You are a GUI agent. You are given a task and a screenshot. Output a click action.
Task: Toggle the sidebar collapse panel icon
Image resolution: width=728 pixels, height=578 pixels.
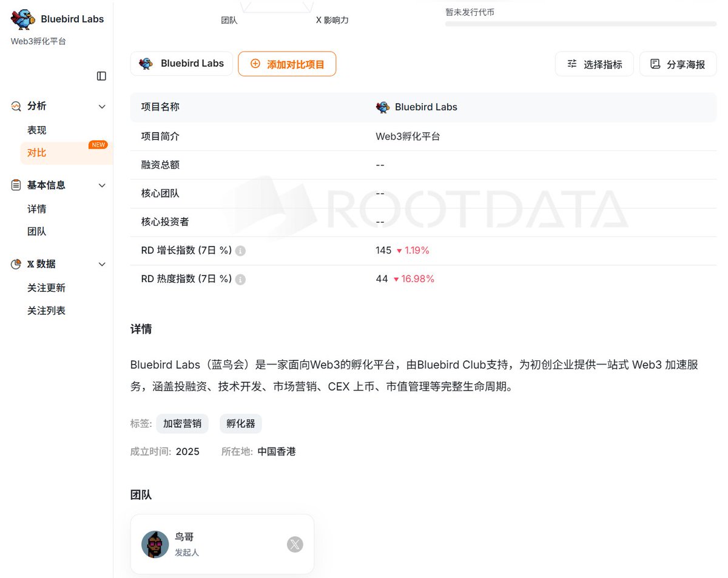[x=101, y=76]
